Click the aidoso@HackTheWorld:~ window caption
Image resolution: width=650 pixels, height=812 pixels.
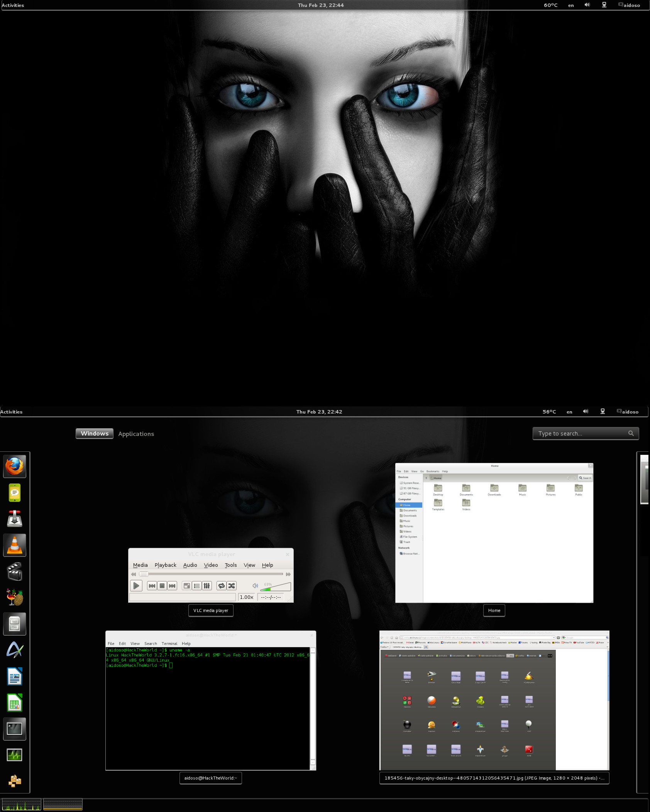pos(211,778)
